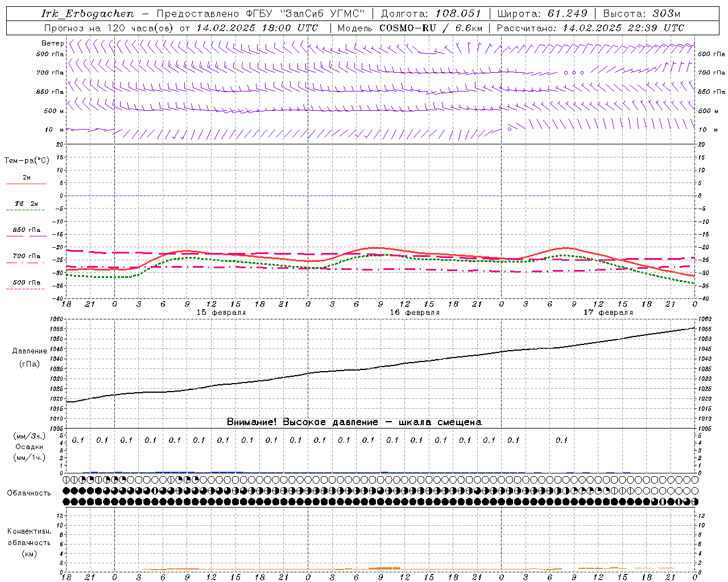Click the "(мм/3ч.)" precipitation unit label
This screenshot has height=582, width=728.
[x=30, y=436]
